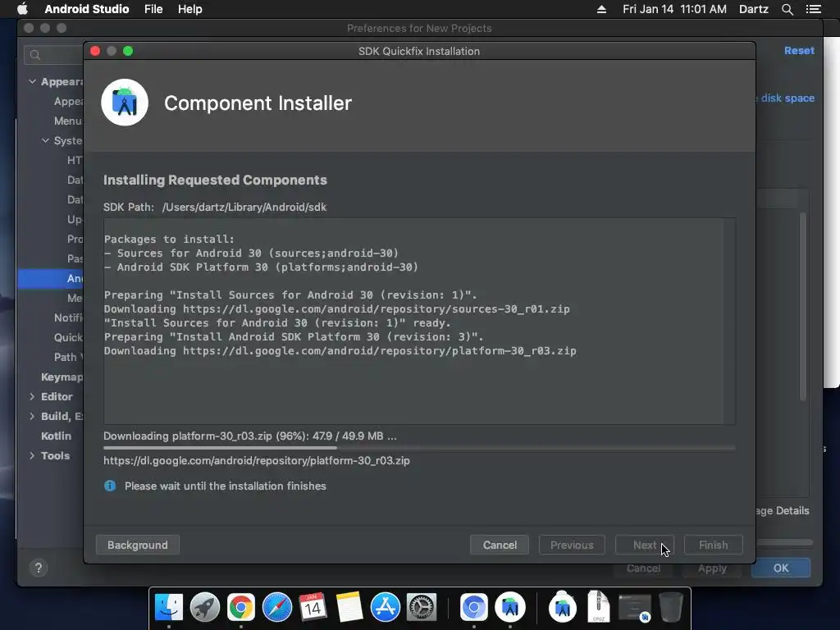This screenshot has width=840, height=630.
Task: Open Notification Center list icon
Action: pos(813,9)
